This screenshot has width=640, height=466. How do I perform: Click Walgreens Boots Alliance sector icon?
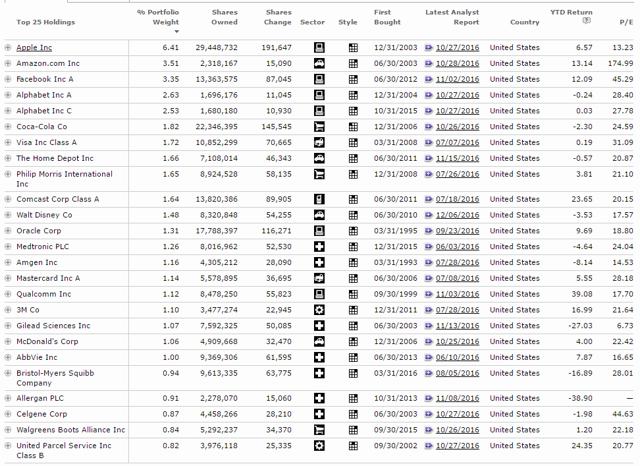[319, 430]
